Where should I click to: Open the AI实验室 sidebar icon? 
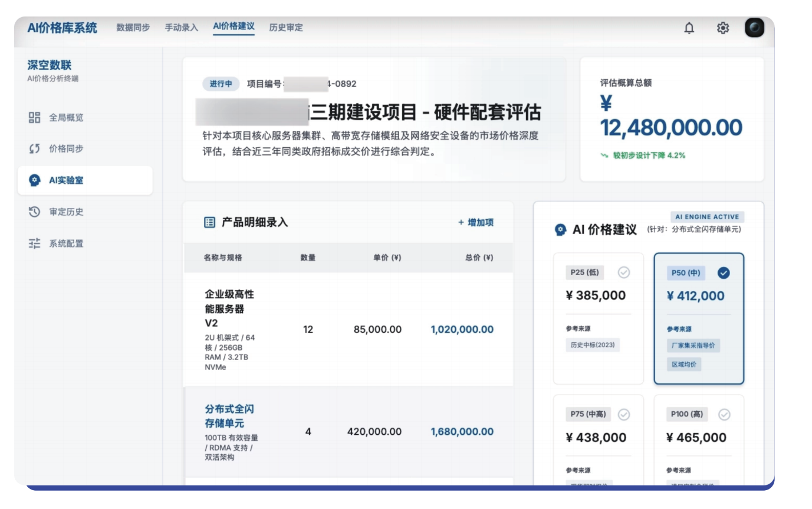click(x=36, y=180)
